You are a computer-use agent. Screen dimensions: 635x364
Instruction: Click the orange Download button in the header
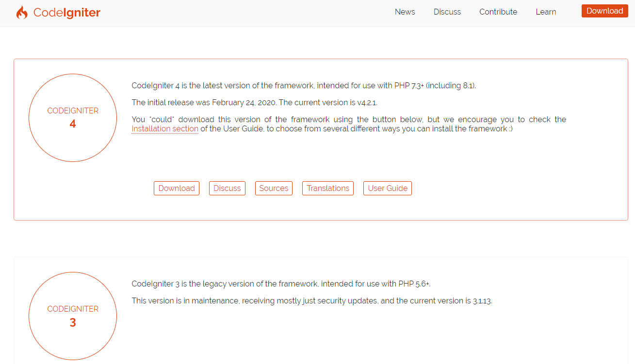tap(604, 11)
